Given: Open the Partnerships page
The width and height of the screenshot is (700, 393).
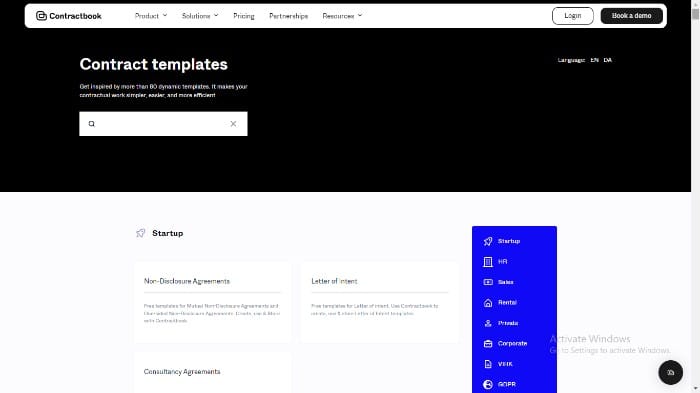Looking at the screenshot, I should point(288,16).
